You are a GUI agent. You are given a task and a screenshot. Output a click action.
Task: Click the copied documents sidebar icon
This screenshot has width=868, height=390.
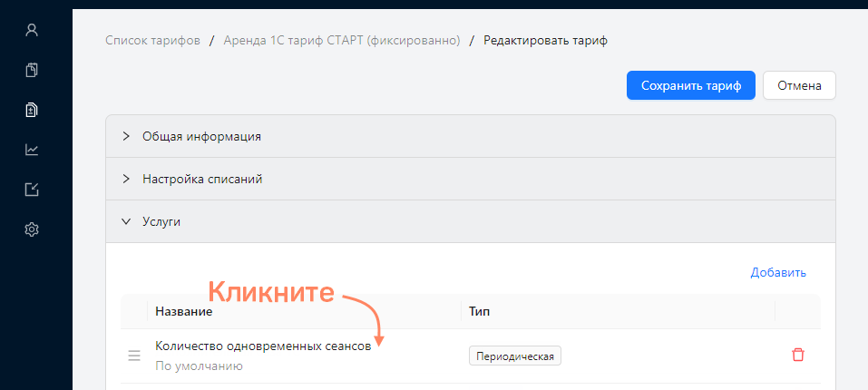pyautogui.click(x=32, y=70)
